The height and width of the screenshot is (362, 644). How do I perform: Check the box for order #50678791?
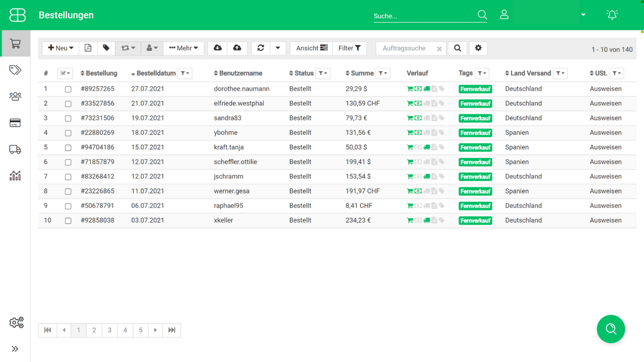click(x=68, y=206)
